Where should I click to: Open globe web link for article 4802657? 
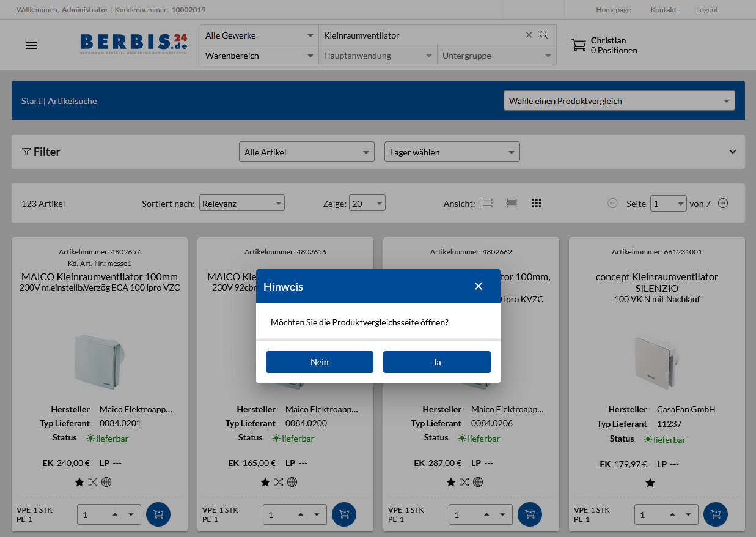106,482
